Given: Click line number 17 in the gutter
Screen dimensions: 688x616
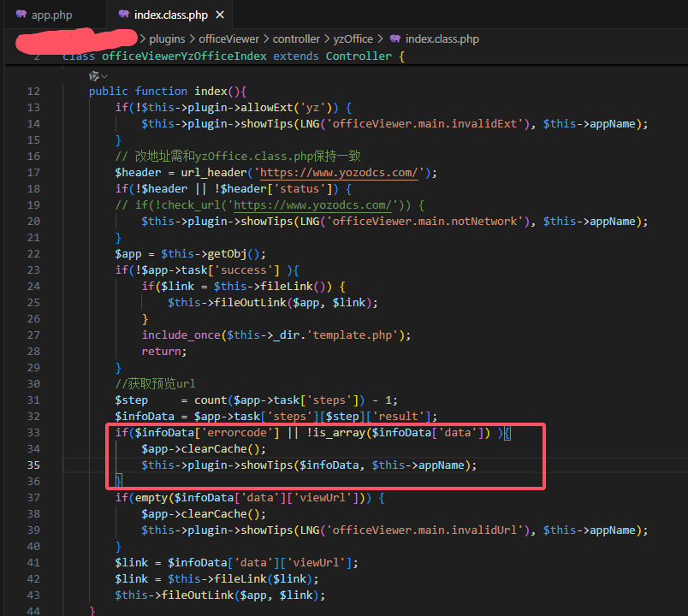Looking at the screenshot, I should coord(33,173).
